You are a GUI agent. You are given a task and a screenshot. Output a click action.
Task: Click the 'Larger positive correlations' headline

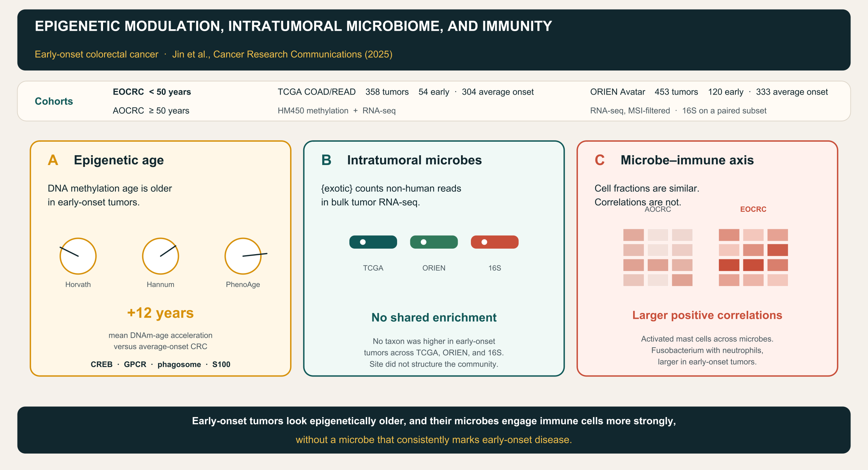707,315
